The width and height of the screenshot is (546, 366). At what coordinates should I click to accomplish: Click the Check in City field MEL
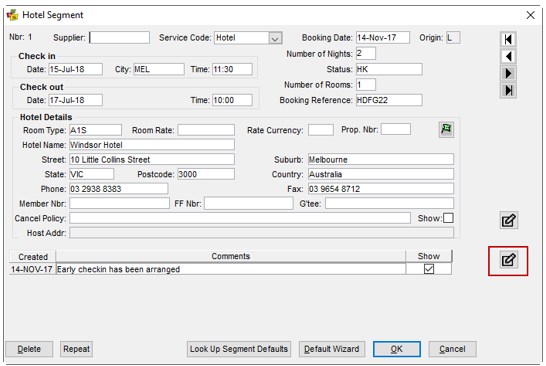159,69
